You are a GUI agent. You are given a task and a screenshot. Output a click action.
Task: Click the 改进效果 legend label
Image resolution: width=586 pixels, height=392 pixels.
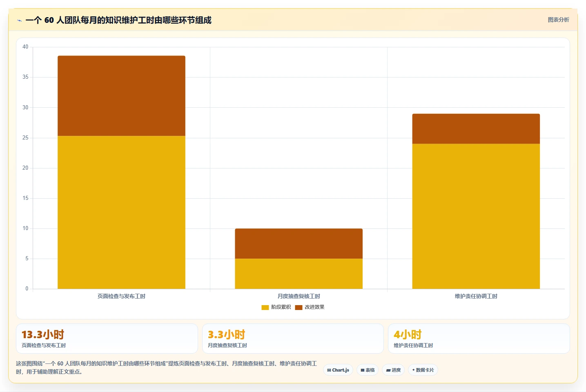[x=314, y=307]
